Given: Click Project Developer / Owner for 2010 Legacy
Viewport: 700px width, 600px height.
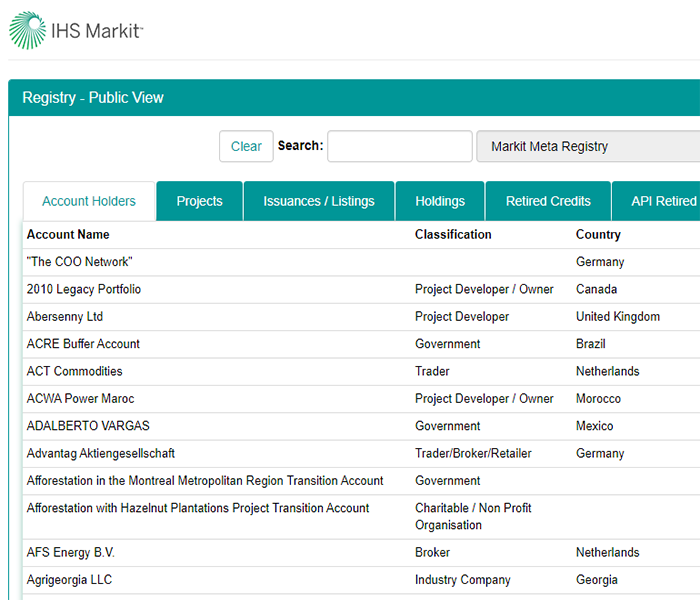Looking at the screenshot, I should [484, 289].
